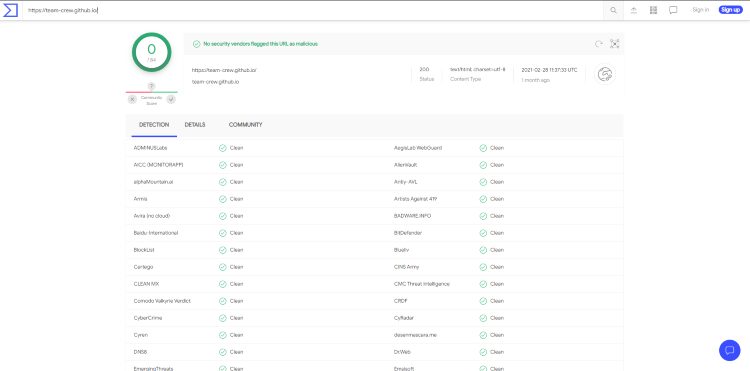This screenshot has width=750, height=371.
Task: Switch to the DETECTION tab
Action: (x=154, y=125)
